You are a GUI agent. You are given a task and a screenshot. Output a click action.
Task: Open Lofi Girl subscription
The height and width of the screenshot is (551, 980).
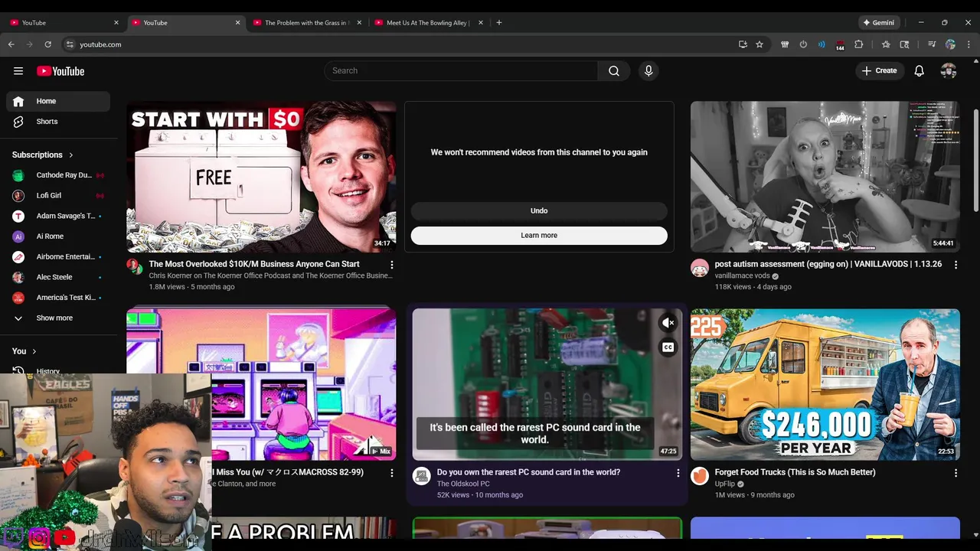coord(58,195)
